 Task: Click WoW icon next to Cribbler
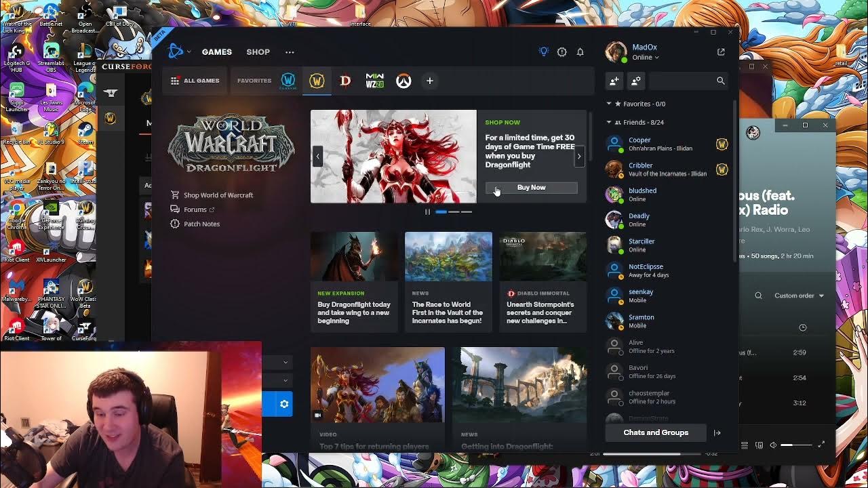point(722,169)
